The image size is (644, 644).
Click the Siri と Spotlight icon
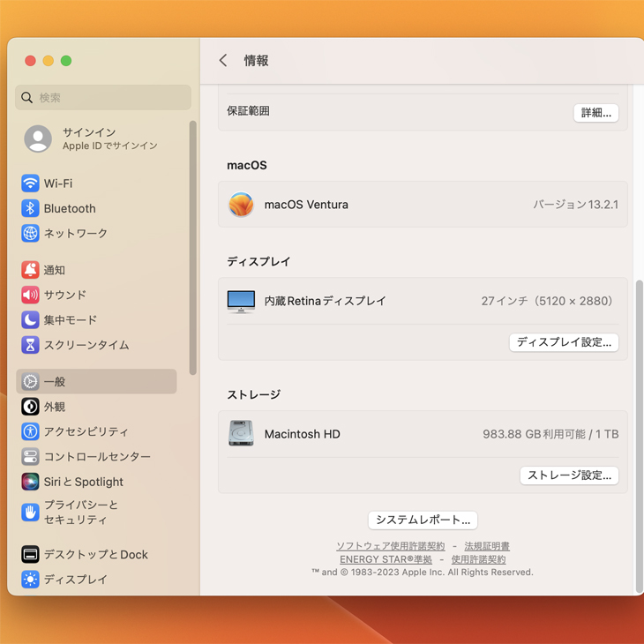(x=30, y=482)
